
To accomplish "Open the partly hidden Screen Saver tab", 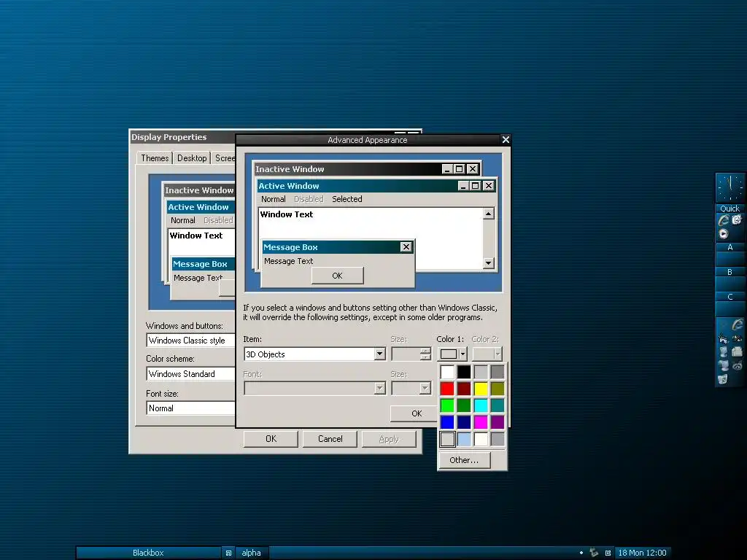I will pos(224,158).
